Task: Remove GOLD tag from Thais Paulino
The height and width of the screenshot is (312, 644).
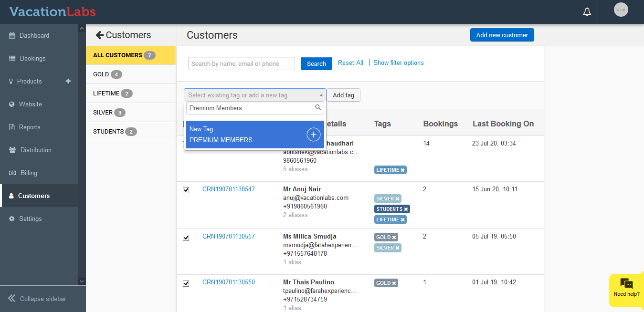Action: (x=394, y=283)
